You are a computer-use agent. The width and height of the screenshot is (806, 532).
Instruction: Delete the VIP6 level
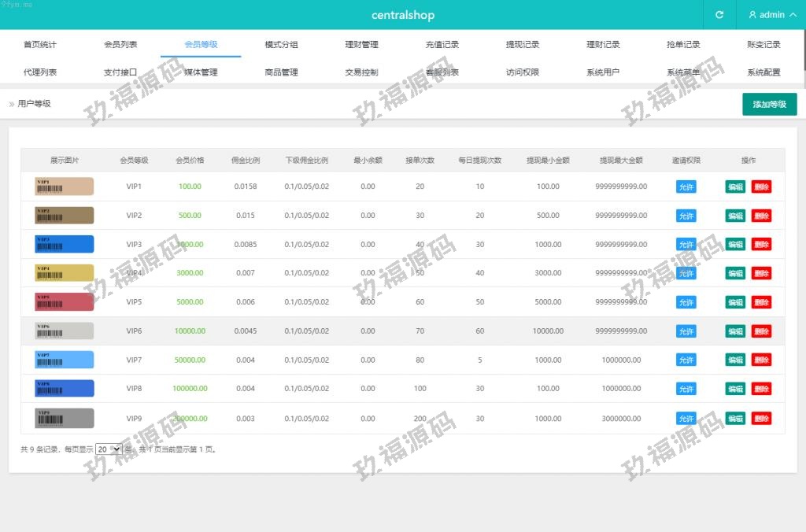(761, 331)
